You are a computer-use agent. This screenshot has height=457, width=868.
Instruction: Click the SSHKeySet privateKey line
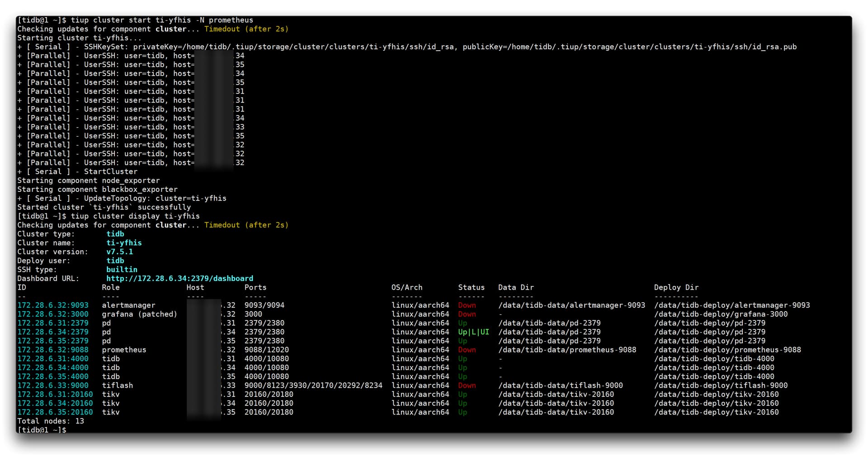407,47
